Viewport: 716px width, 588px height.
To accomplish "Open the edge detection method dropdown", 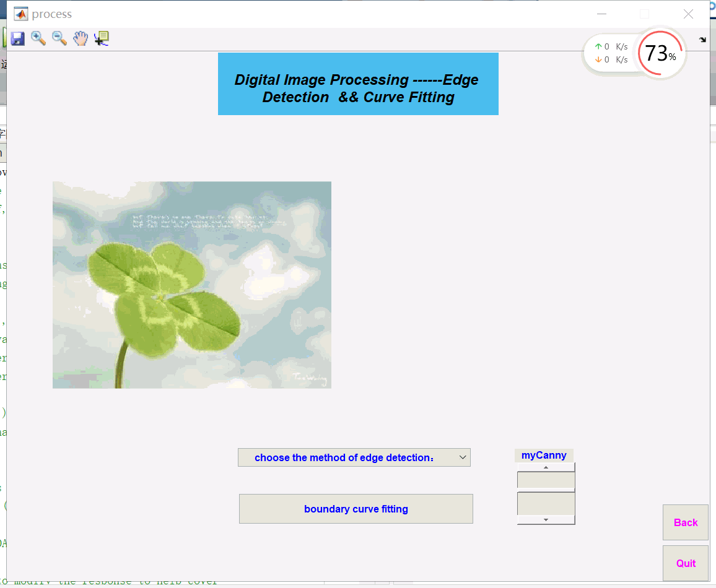I will (354, 457).
